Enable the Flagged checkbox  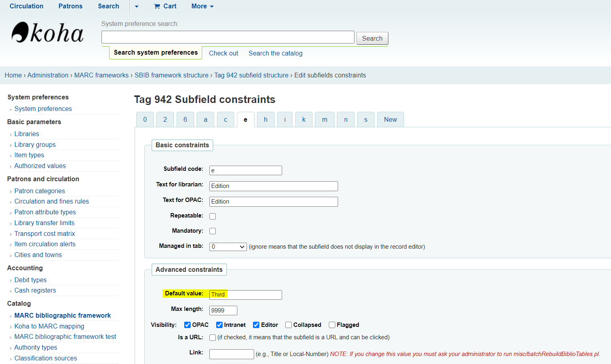332,325
